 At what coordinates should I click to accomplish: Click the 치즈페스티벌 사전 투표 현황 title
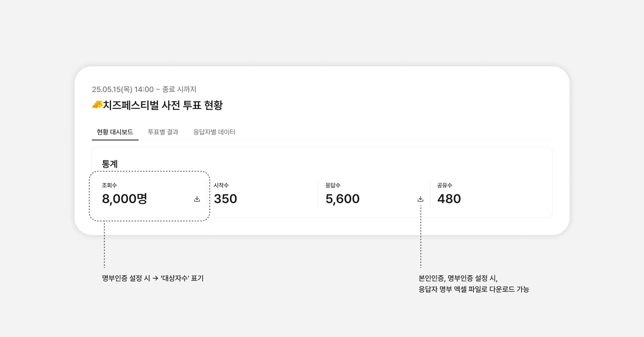163,105
